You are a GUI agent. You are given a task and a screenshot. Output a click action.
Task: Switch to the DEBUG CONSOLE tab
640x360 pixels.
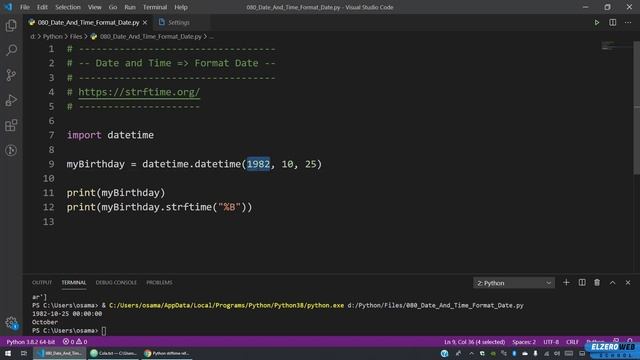tap(116, 282)
